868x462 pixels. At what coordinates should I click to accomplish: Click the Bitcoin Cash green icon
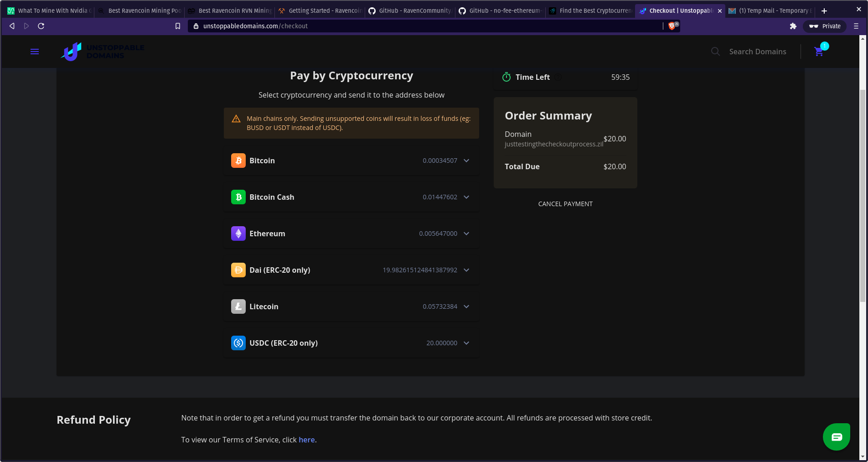[x=238, y=197]
